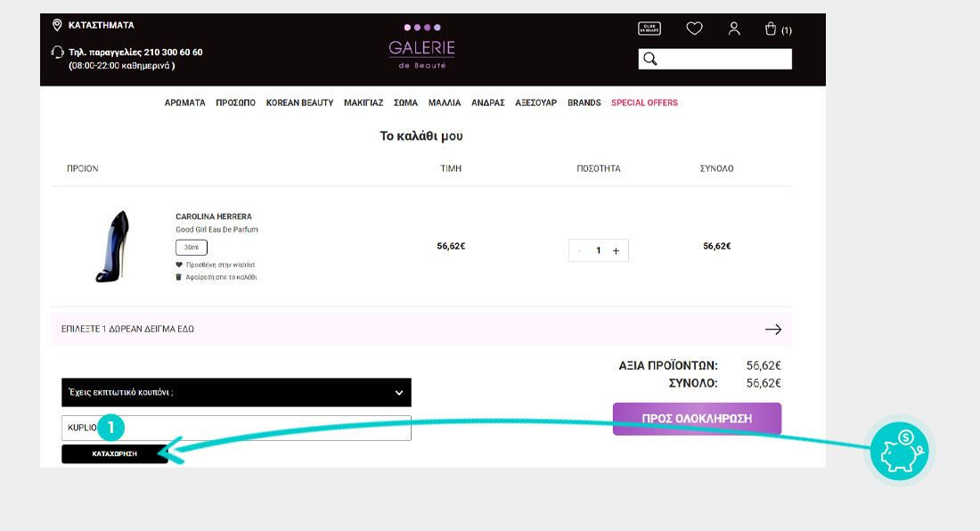This screenshot has height=531, width=980.
Task: Open the shopping cart bag icon
Action: pyautogui.click(x=771, y=29)
